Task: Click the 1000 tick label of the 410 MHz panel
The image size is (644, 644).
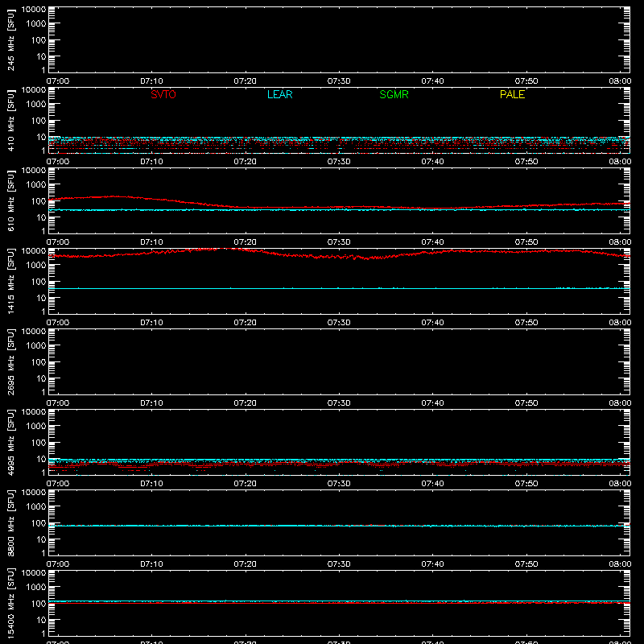Action: click(x=36, y=105)
